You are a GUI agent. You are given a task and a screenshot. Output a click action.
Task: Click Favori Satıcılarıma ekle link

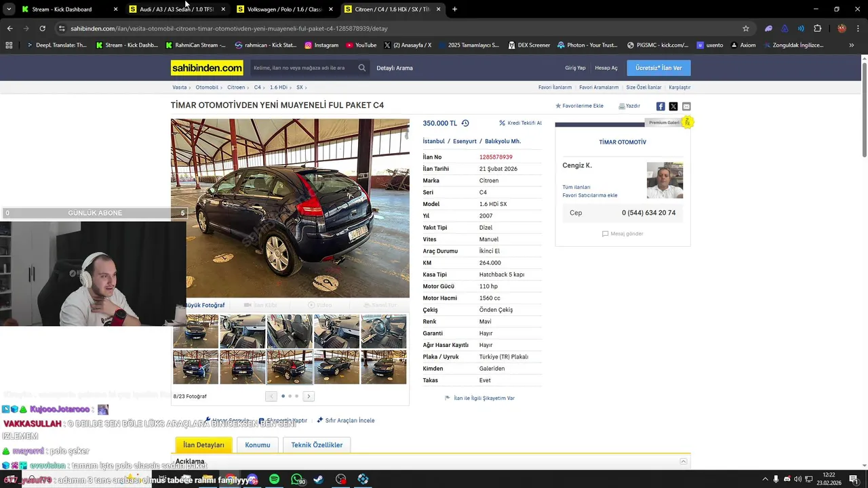(x=590, y=195)
